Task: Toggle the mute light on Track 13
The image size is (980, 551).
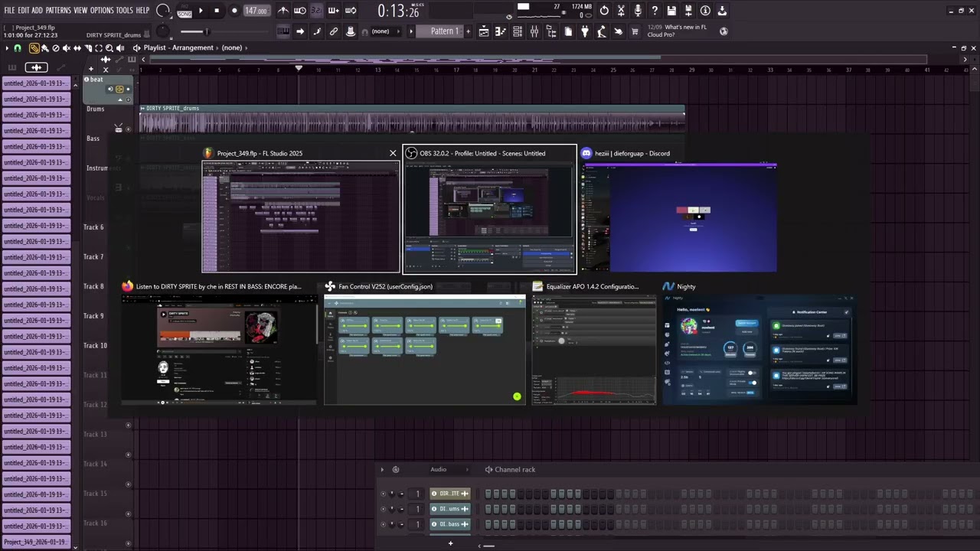Action: [x=128, y=425]
